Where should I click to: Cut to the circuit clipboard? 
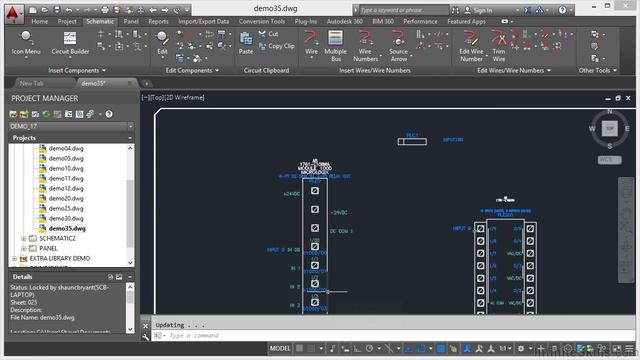point(269,33)
